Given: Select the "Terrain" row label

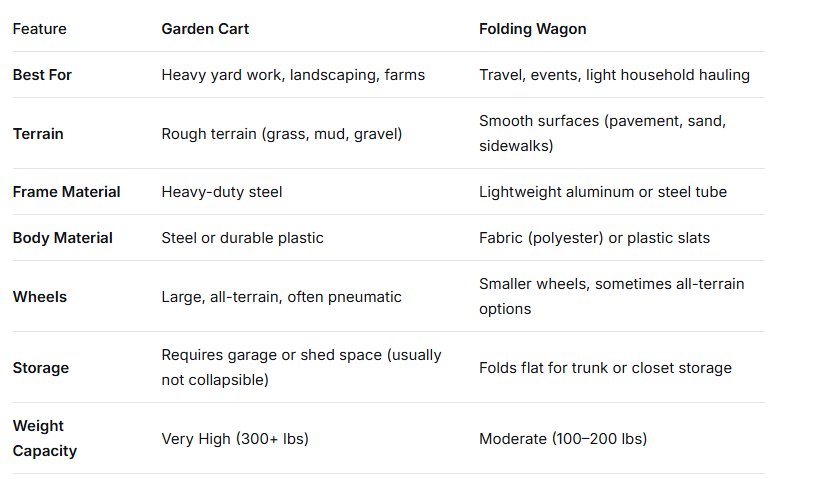Looking at the screenshot, I should click(x=38, y=133).
